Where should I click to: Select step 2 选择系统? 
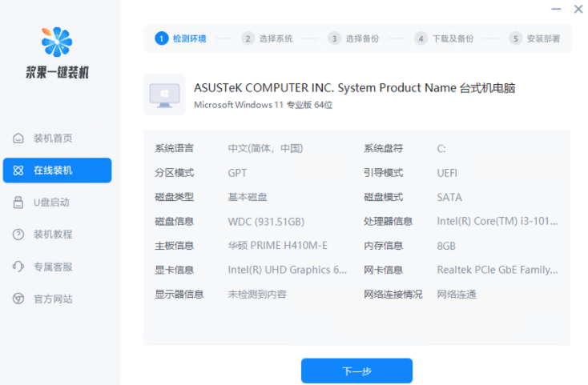point(267,38)
